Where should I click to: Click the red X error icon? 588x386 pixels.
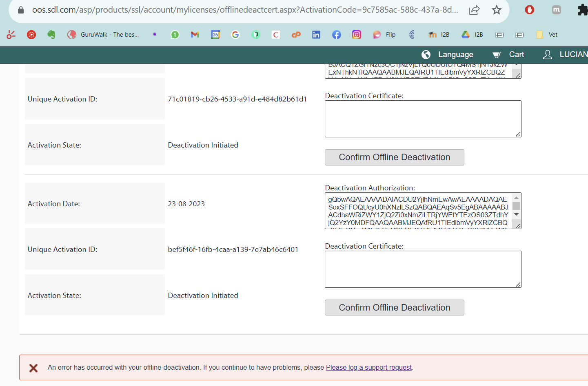click(x=33, y=368)
